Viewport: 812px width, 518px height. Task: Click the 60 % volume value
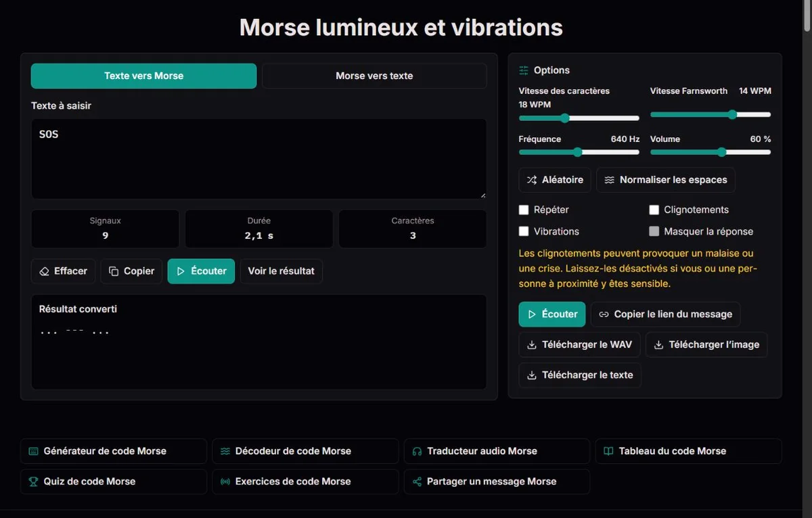tap(761, 139)
